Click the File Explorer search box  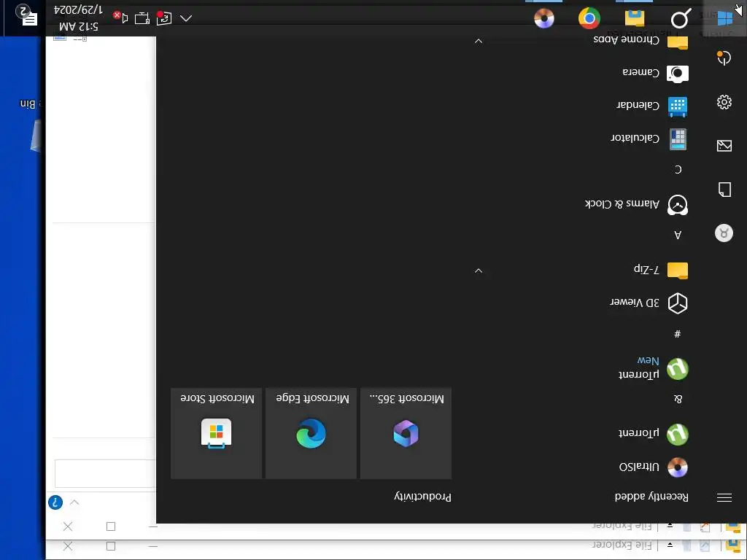coord(105,473)
